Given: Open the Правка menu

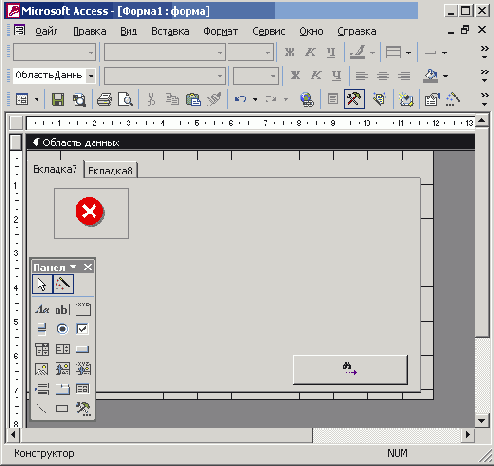Looking at the screenshot, I should pyautogui.click(x=90, y=31).
